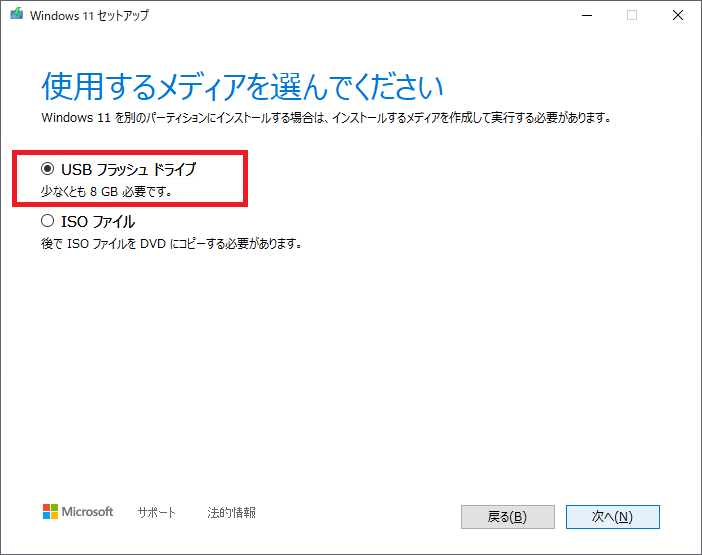702x555 pixels.
Task: Go back with the 戻る(B) button
Action: point(508,517)
